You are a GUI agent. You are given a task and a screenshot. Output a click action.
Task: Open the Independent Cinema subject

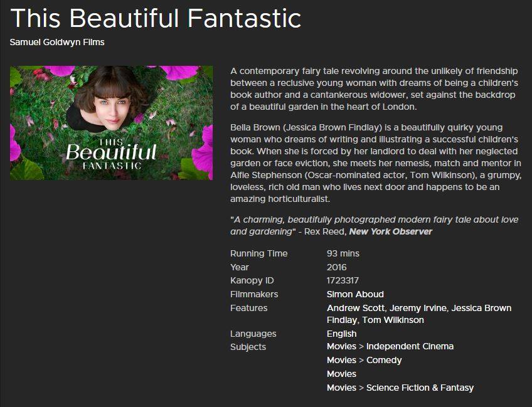[410, 346]
